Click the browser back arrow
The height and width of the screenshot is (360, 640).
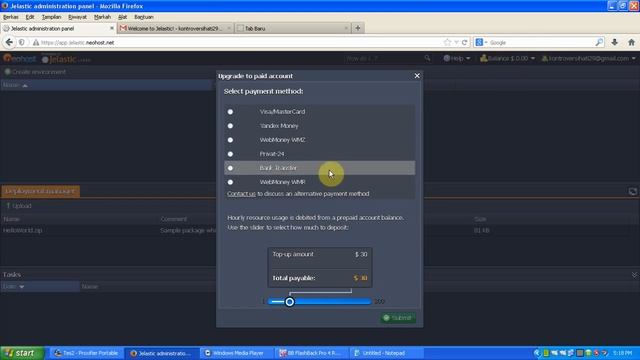coord(9,42)
